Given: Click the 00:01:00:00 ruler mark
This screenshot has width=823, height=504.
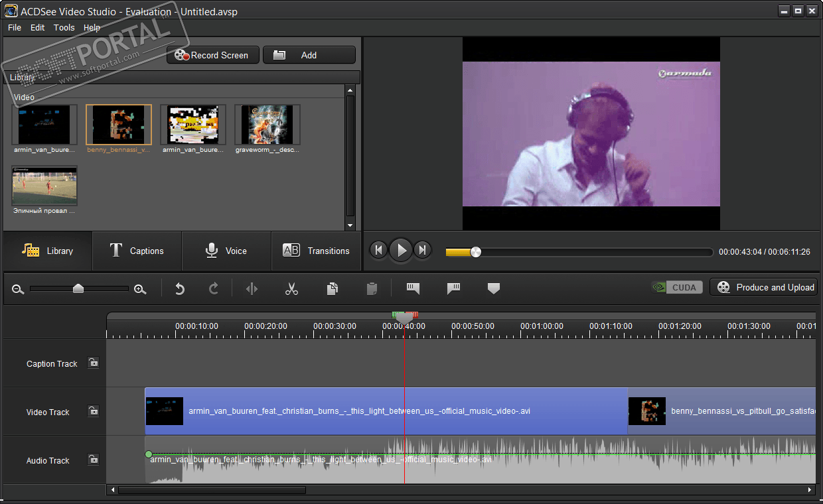Looking at the screenshot, I should tap(542, 326).
